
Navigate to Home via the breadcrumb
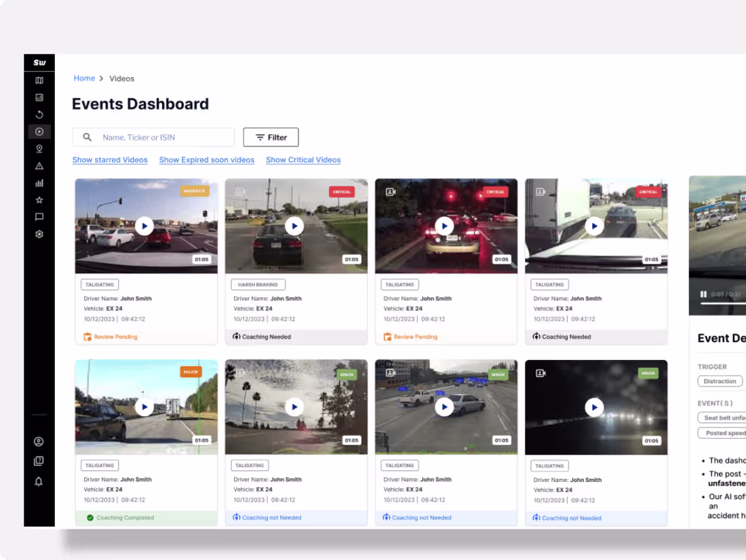coord(84,78)
